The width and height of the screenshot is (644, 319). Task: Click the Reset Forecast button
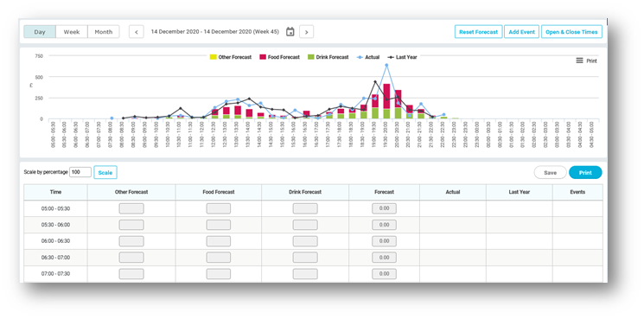tap(479, 32)
